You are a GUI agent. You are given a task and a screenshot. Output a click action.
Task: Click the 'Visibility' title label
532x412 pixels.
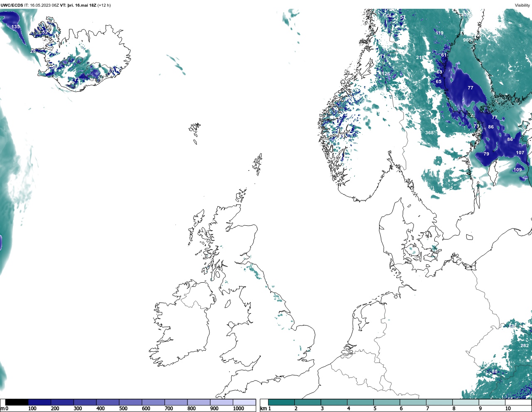pos(522,5)
